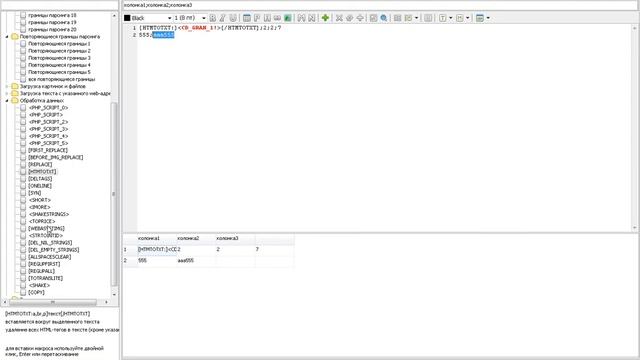This screenshot has width=640, height=360.
Task: Click the колонка1 column header in preview table
Action: (x=157, y=238)
